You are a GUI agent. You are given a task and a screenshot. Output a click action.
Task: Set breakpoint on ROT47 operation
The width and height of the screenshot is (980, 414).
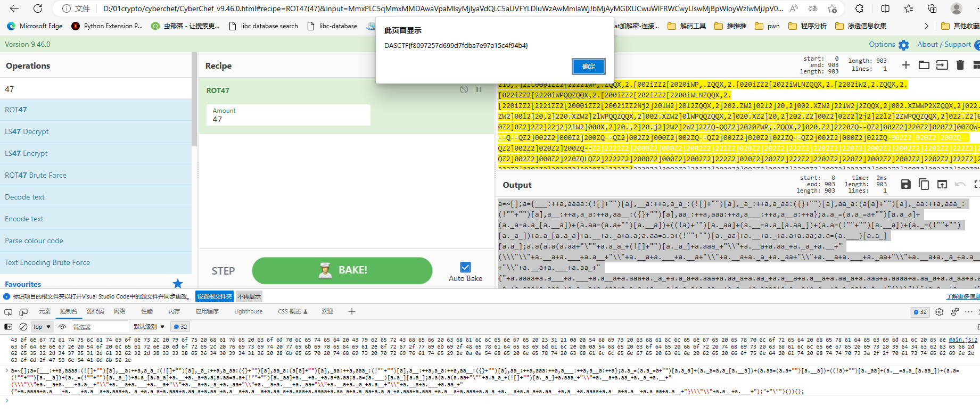[479, 89]
